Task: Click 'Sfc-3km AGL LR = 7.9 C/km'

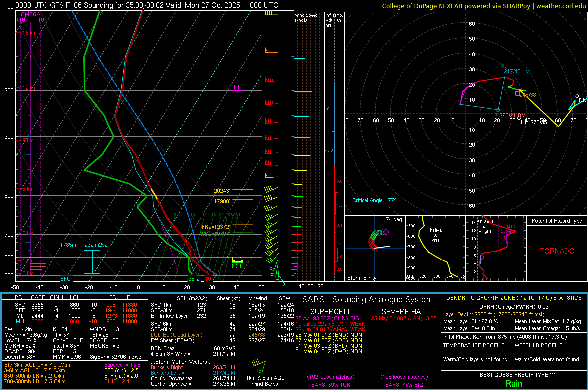Action: (37, 365)
